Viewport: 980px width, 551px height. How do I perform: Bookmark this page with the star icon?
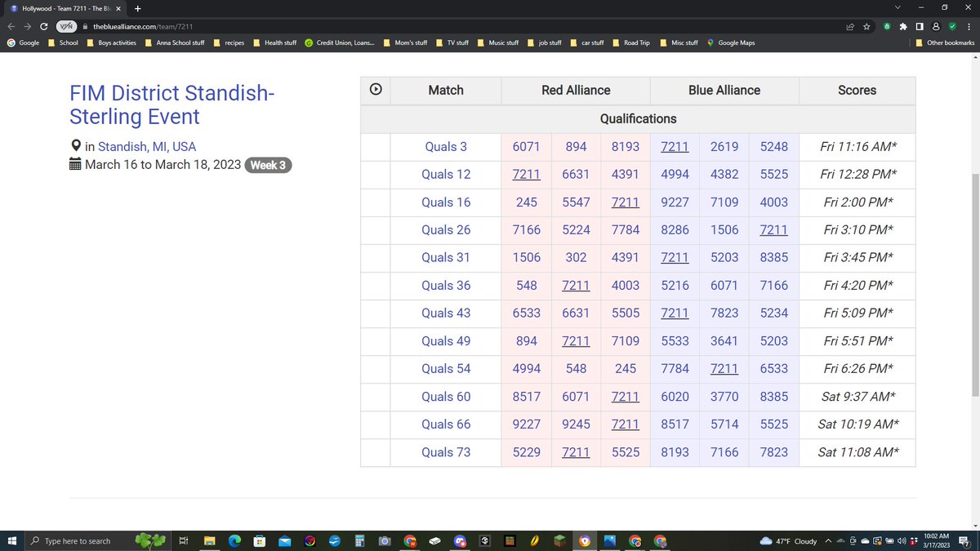pos(866,26)
